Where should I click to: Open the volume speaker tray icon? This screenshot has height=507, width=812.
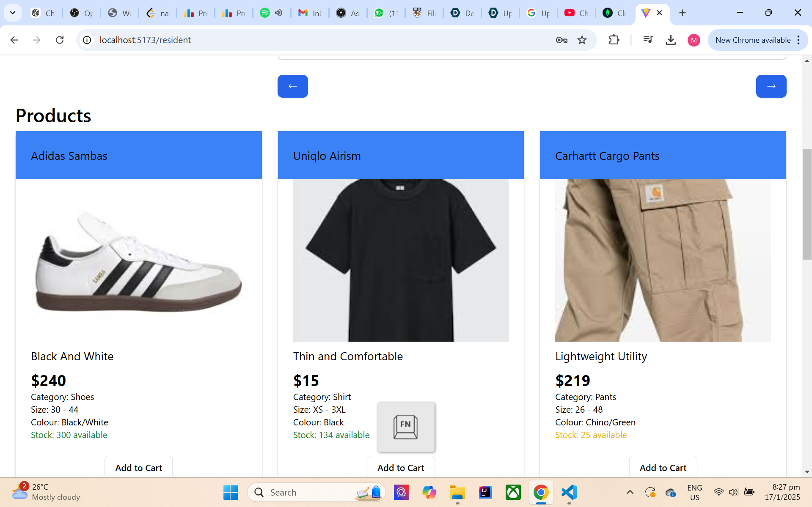pyautogui.click(x=733, y=492)
